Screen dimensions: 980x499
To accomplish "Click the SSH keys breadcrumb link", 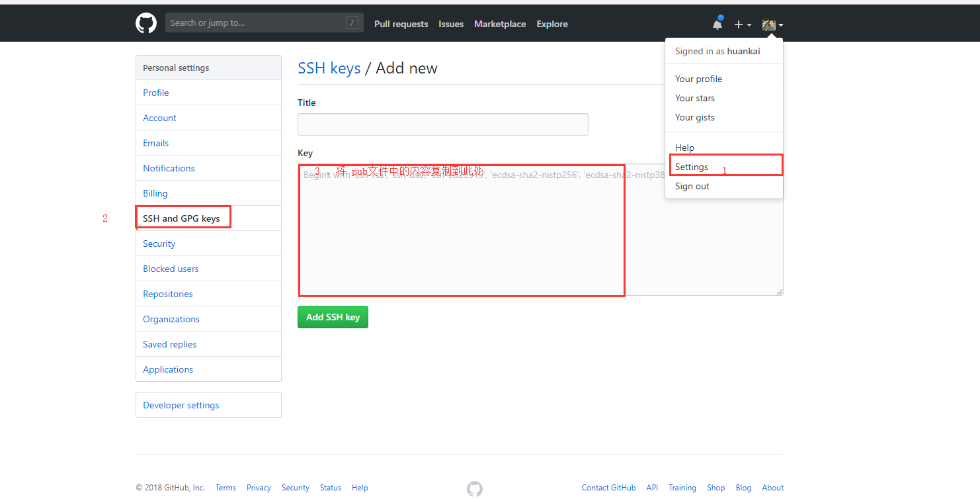I will [x=329, y=68].
